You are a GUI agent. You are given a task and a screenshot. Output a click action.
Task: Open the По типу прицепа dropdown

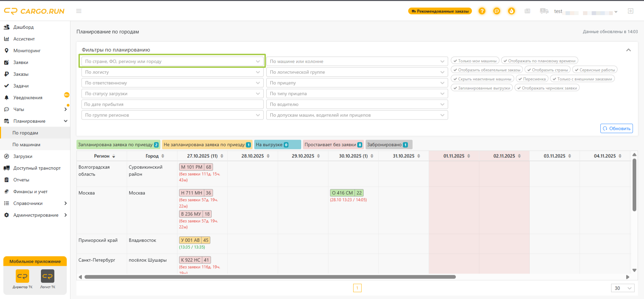pyautogui.click(x=357, y=94)
